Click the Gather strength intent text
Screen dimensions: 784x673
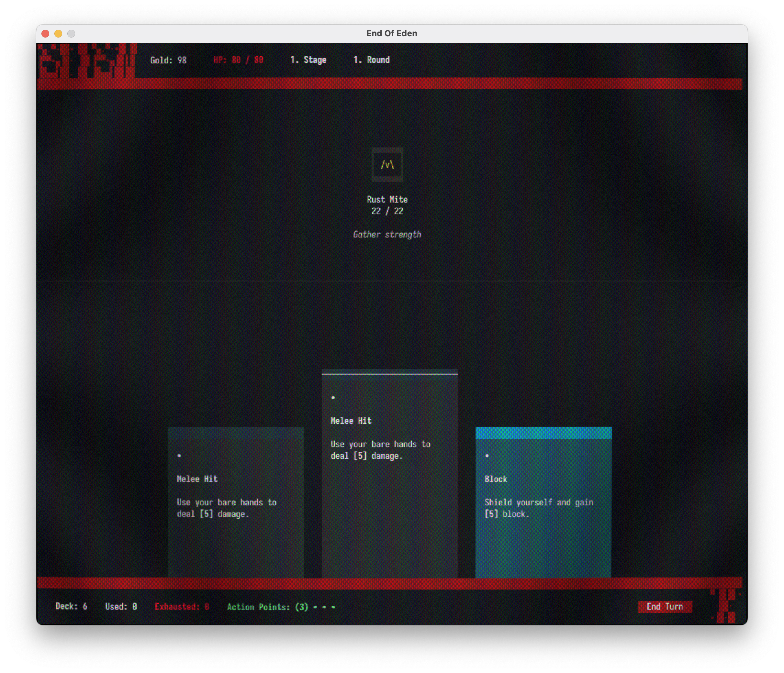click(387, 234)
